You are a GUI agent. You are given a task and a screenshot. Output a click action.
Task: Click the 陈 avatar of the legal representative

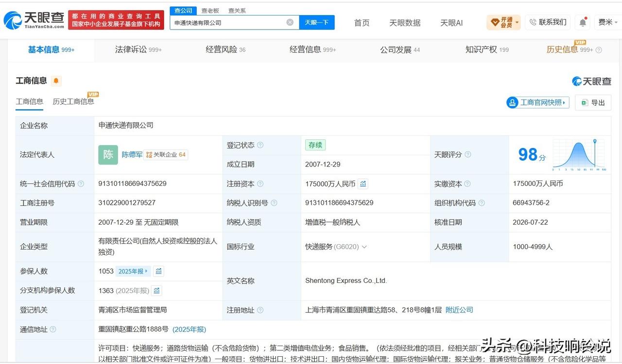pos(108,155)
